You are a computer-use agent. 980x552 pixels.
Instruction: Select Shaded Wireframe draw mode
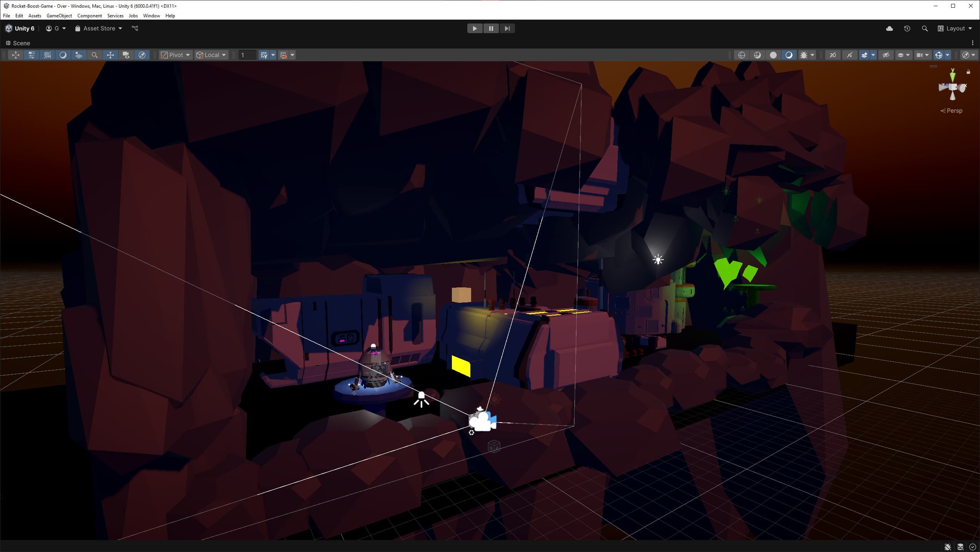[x=757, y=55]
